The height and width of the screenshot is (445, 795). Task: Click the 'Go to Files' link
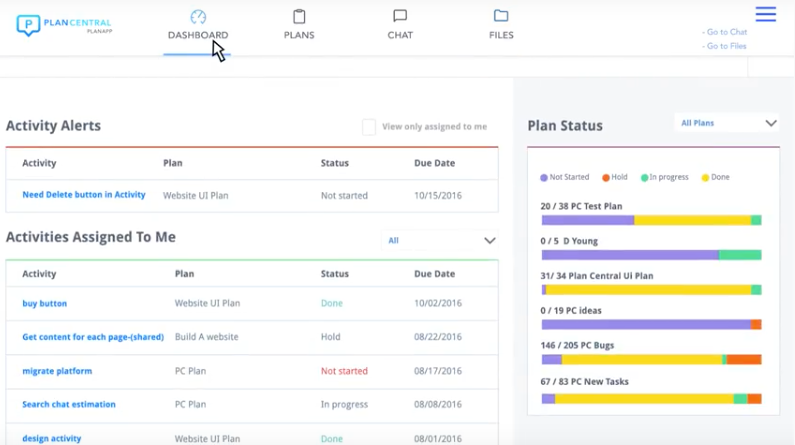pos(726,46)
